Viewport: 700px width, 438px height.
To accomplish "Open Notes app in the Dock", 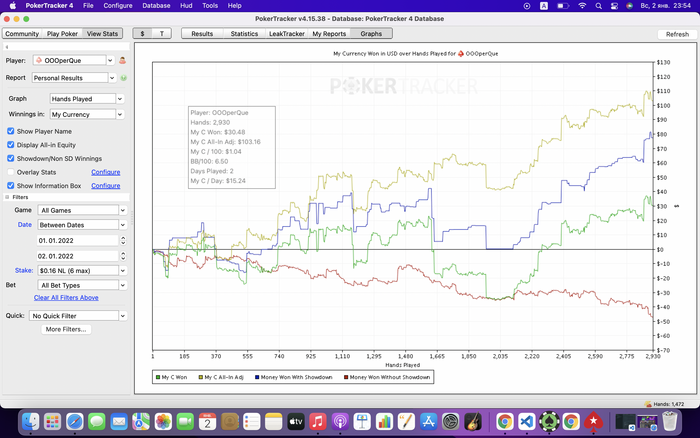I will pyautogui.click(x=274, y=421).
